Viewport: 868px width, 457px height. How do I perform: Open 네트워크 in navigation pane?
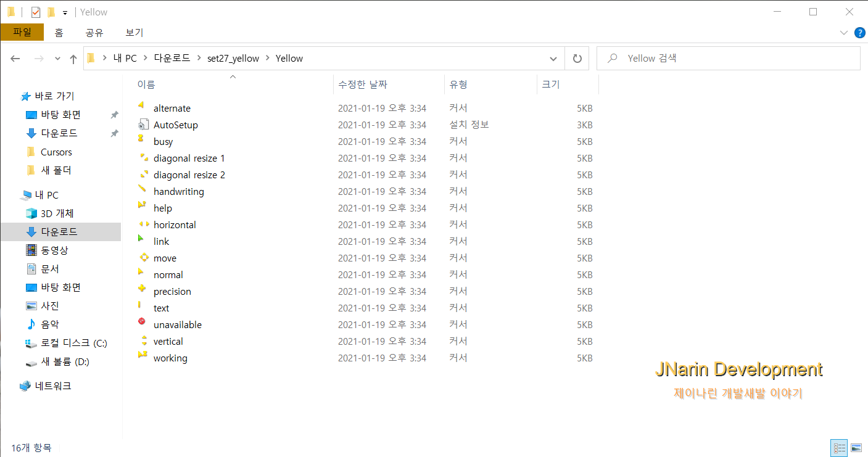tap(53, 386)
